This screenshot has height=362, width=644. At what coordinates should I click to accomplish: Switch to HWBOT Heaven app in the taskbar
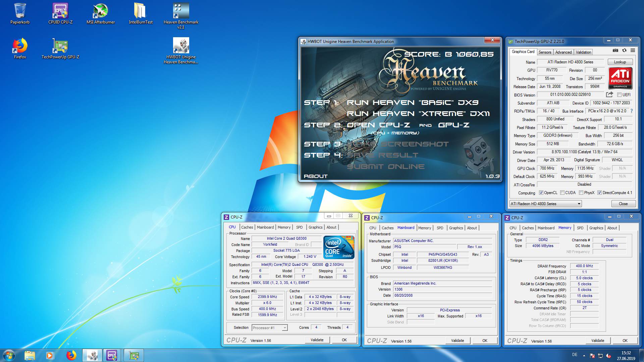(x=92, y=355)
